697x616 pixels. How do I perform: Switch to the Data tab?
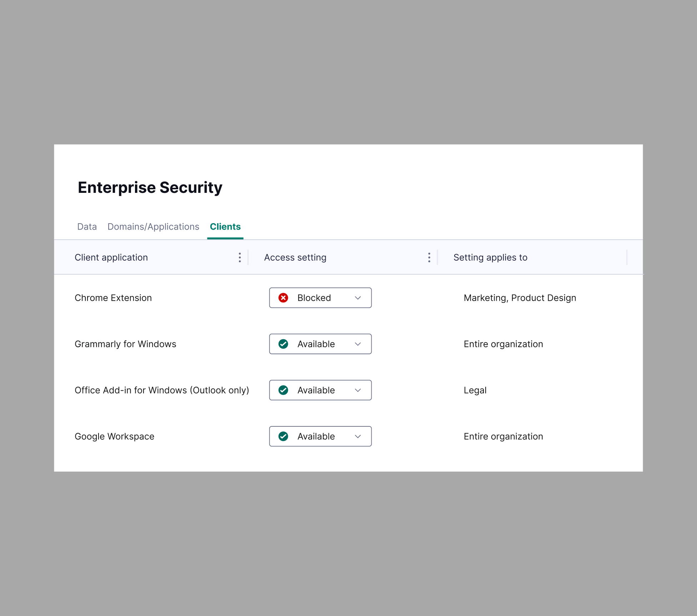point(87,226)
